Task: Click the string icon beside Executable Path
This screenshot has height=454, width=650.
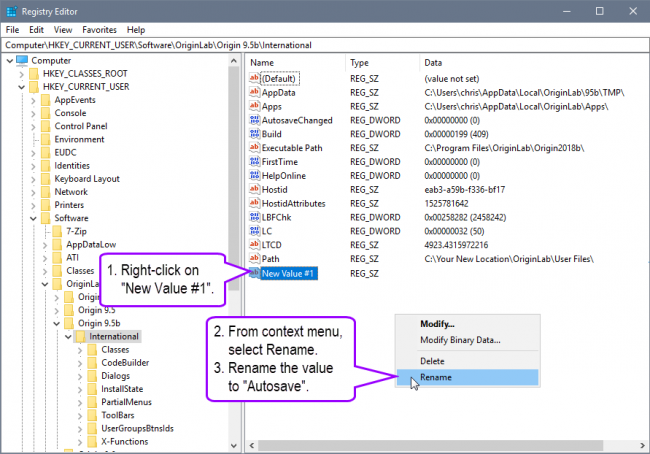Action: 254,148
